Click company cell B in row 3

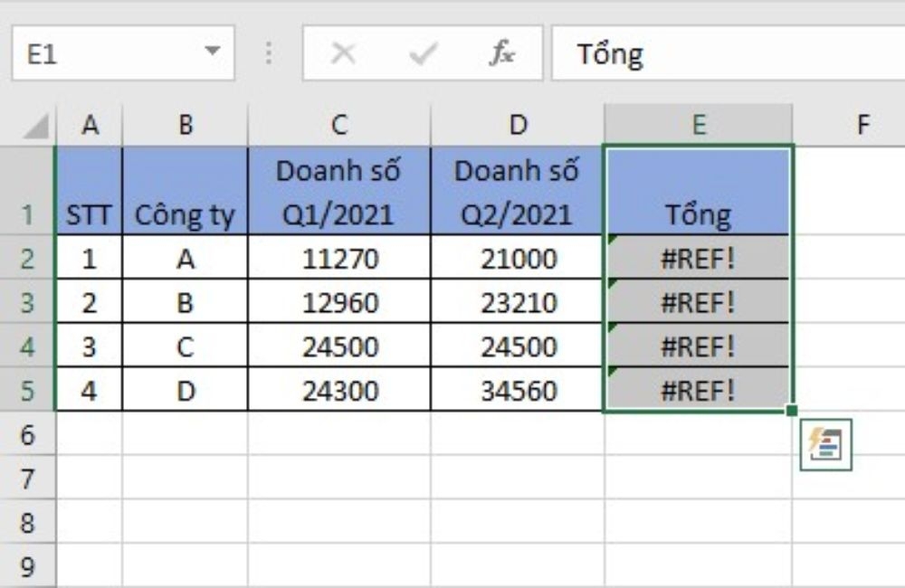(x=186, y=301)
